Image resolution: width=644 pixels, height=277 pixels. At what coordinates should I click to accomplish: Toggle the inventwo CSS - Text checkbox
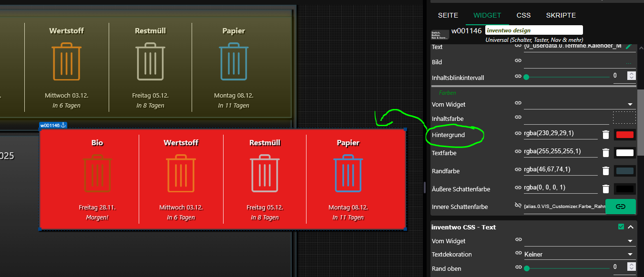(x=621, y=227)
